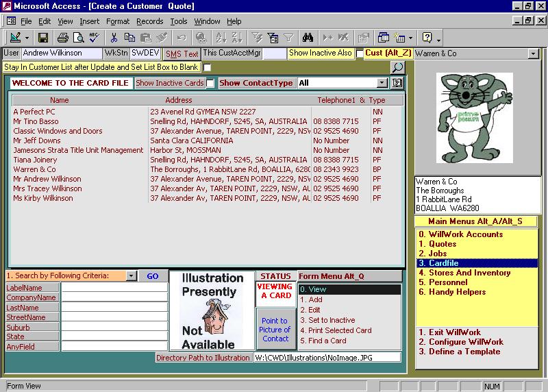Click the LastName search input field
Screen dimensions: 548x392
[x=114, y=308]
